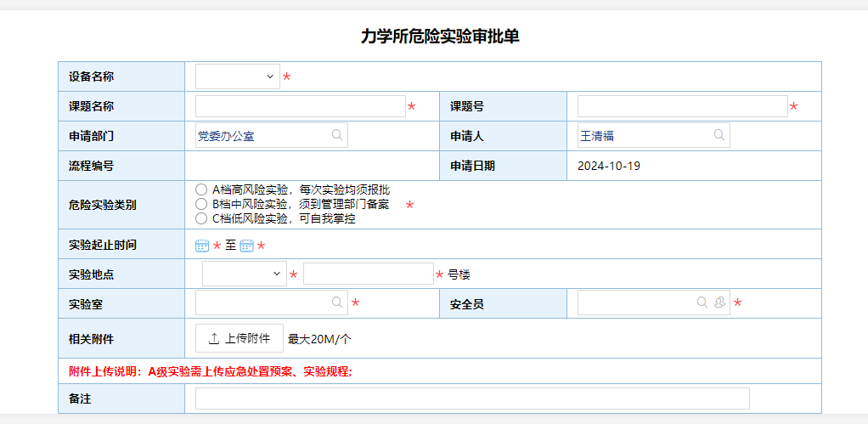Click the search icon in 实验室 field

[x=337, y=302]
